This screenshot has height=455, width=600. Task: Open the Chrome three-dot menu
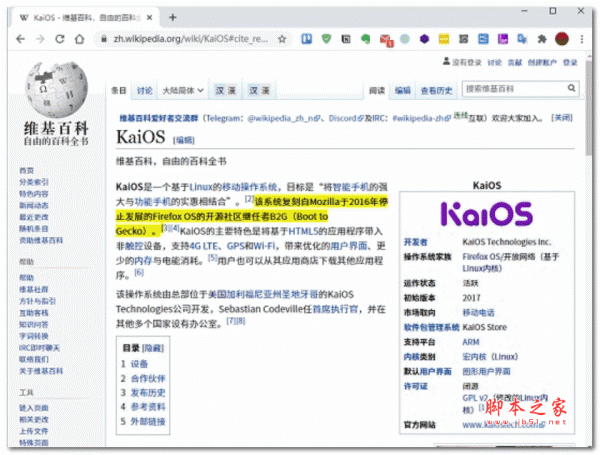pos(584,38)
